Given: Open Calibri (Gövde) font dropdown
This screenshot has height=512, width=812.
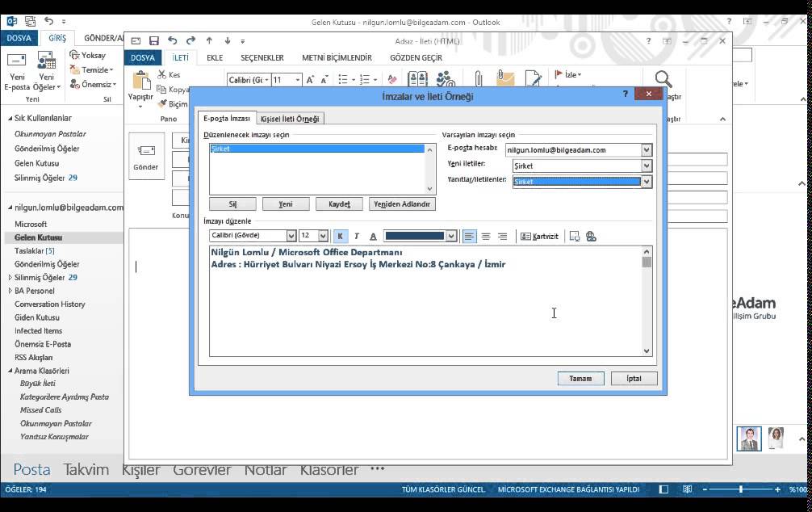Looking at the screenshot, I should pos(291,236).
